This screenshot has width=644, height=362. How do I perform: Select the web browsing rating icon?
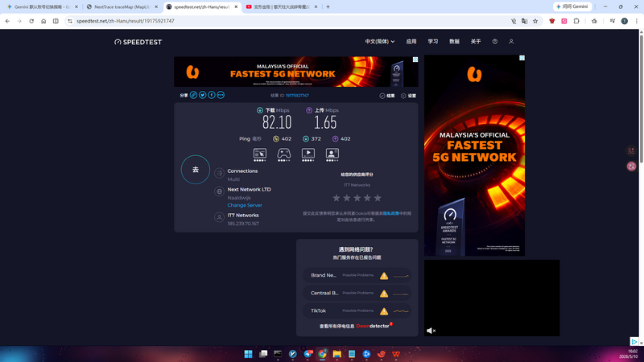coord(259,154)
